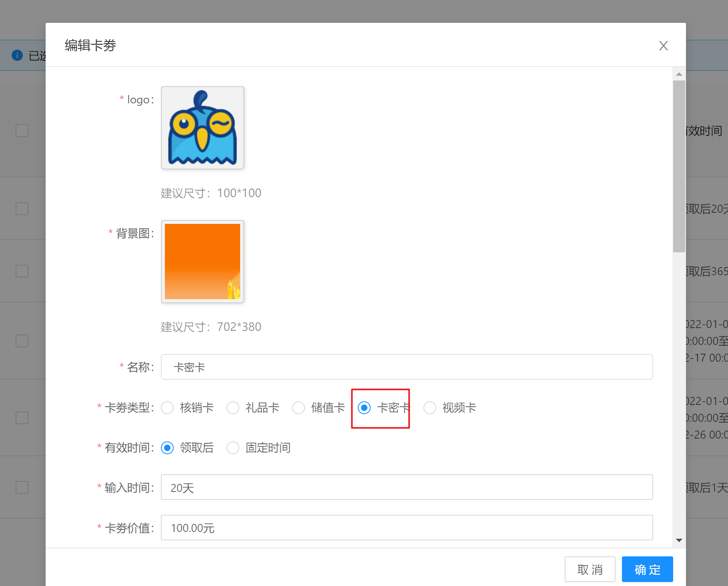728x586 pixels.
Task: Choose the 视频卡 radio option
Action: [x=430, y=408]
